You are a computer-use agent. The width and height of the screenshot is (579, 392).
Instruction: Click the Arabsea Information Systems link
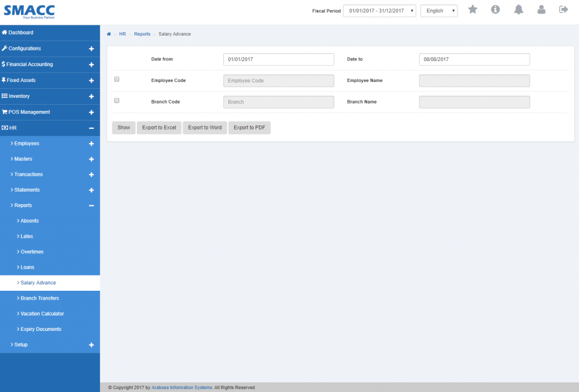[x=182, y=387]
